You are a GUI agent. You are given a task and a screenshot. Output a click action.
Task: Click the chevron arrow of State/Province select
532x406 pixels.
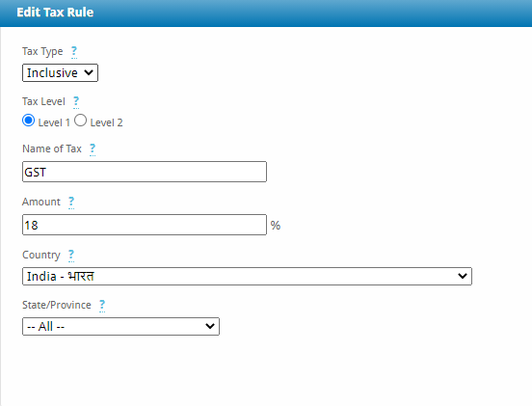(x=210, y=327)
